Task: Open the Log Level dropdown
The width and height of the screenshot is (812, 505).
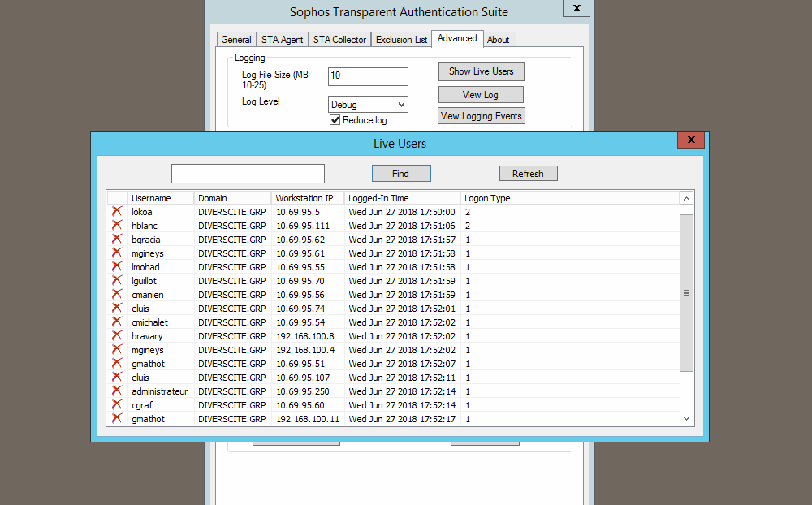Action: pos(368,105)
